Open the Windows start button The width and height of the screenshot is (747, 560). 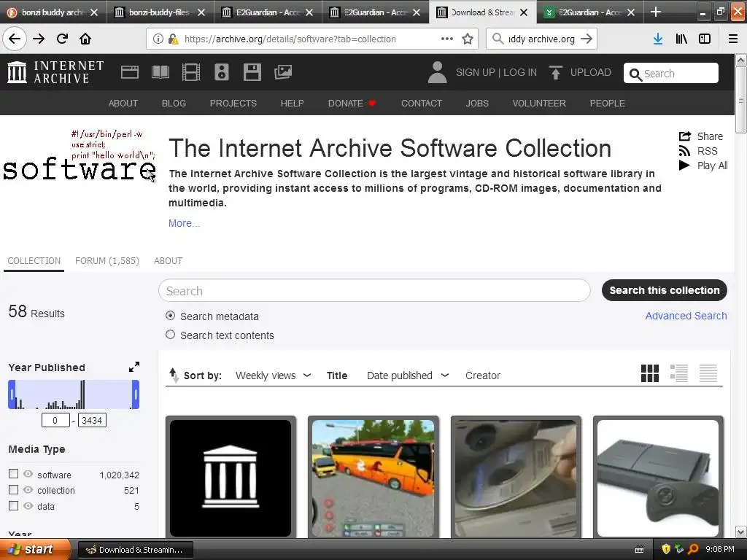[36, 549]
